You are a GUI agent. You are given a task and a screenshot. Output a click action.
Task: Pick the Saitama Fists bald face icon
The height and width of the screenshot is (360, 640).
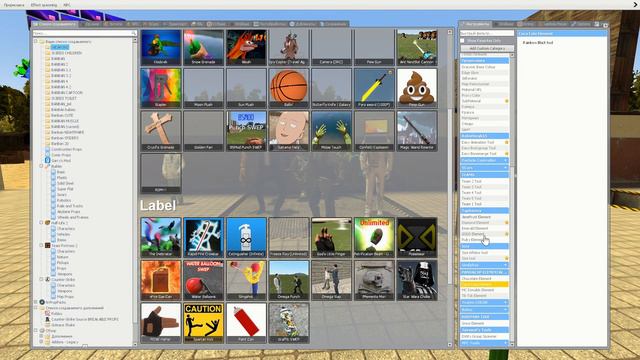coord(289,131)
